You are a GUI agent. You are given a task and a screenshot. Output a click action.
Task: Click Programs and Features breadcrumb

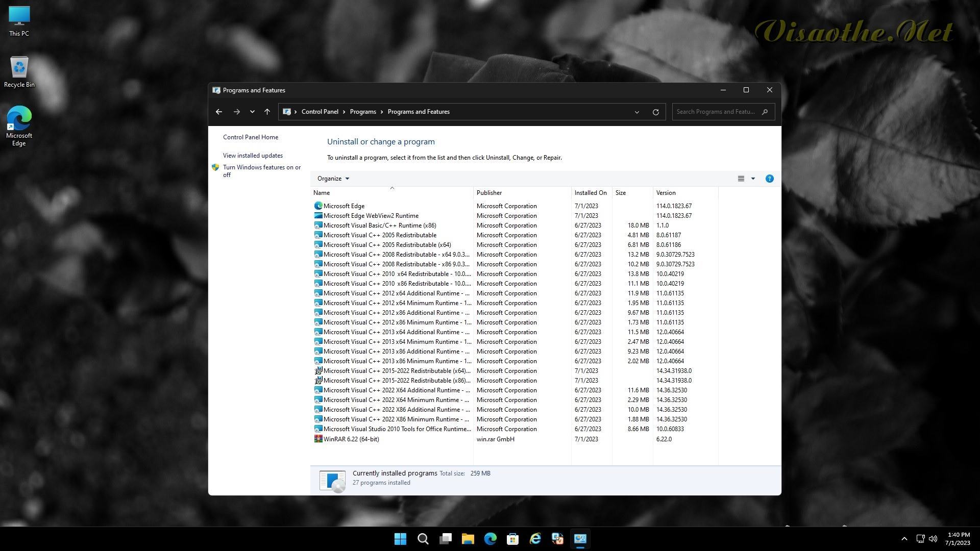pyautogui.click(x=419, y=112)
